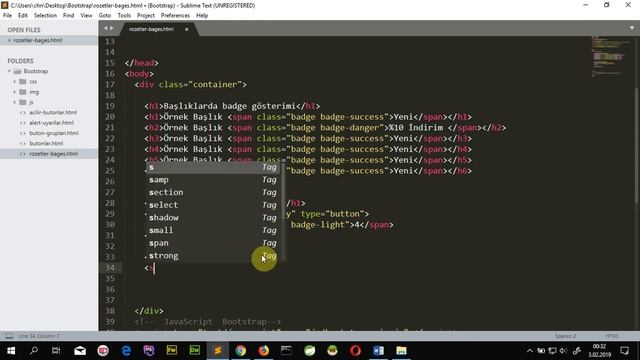Screen dimensions: 640x360
Task: Open the Goto menu
Action: pos(104,16)
